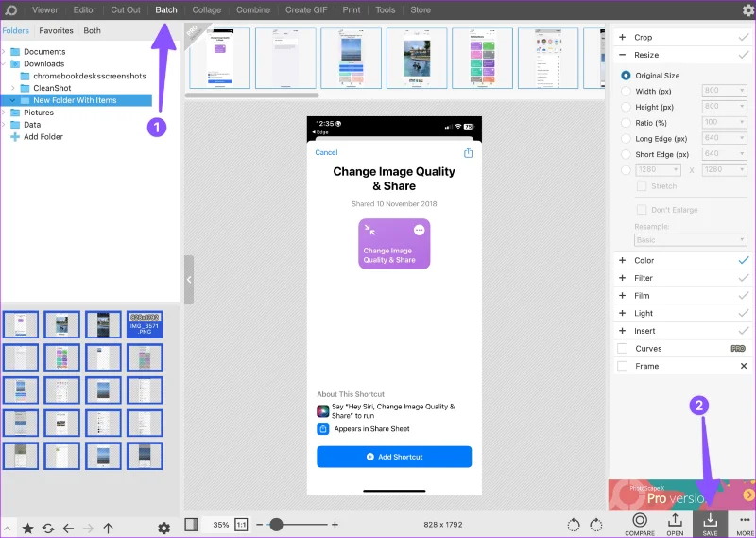
Task: Click the thumbnail strip horizontal scrollbar
Action: pyautogui.click(x=251, y=95)
